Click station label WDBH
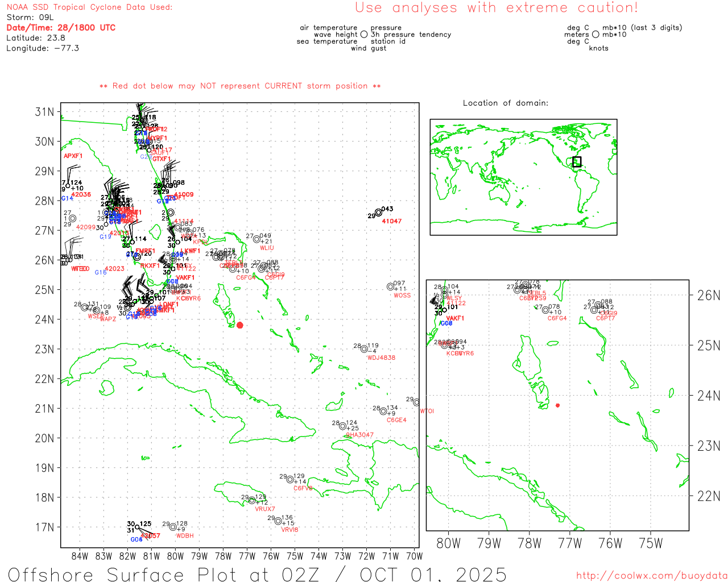The height and width of the screenshot is (582, 728). click(x=185, y=536)
